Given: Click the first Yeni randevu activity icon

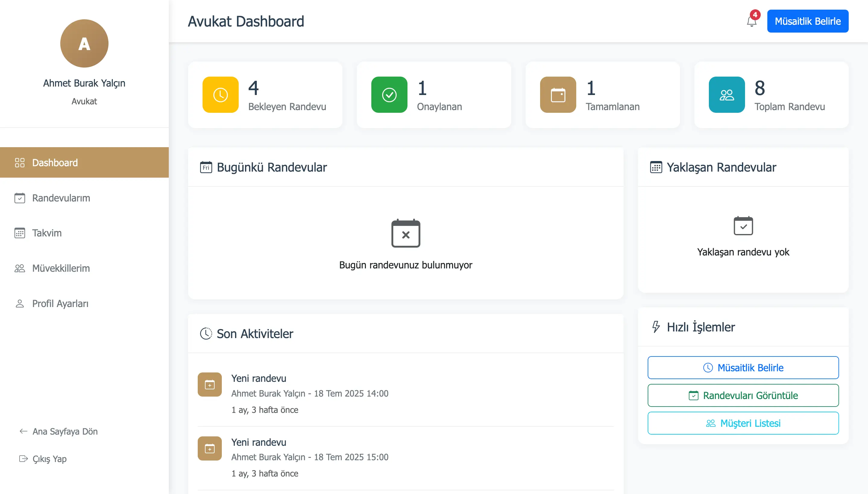Looking at the screenshot, I should 209,385.
